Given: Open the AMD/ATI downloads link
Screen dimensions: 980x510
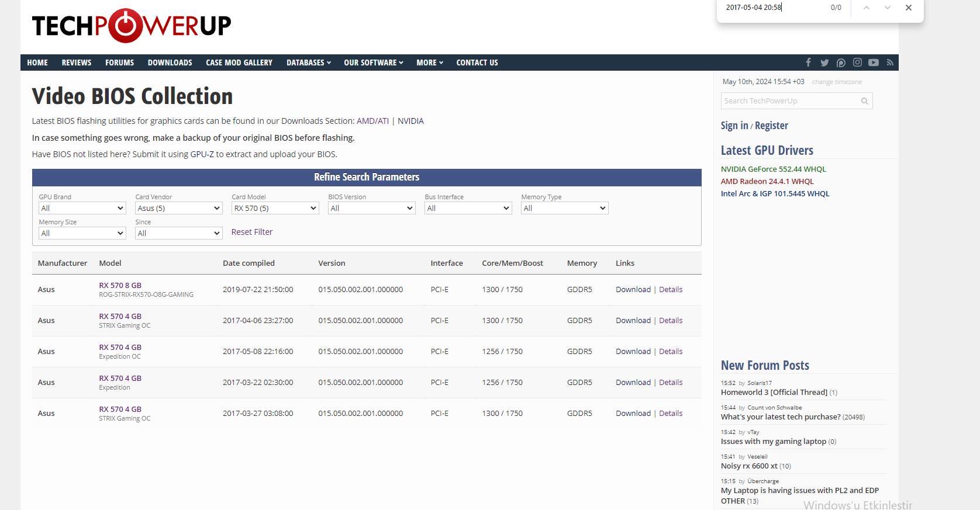Looking at the screenshot, I should tap(372, 121).
